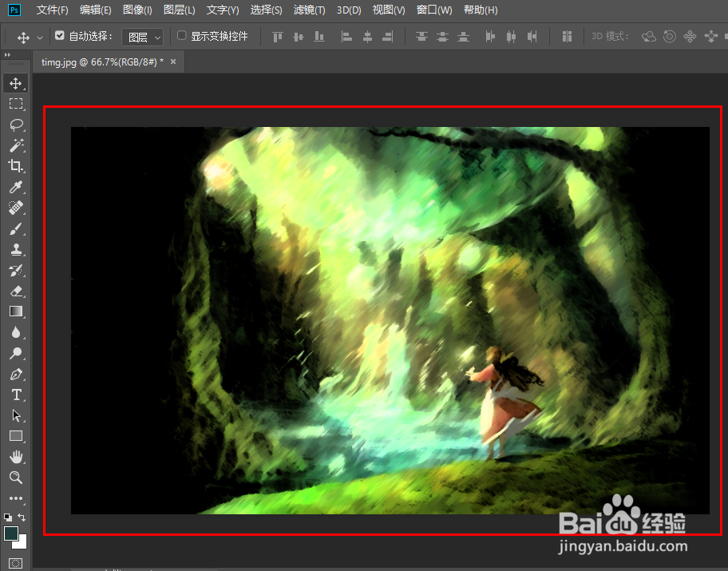The image size is (728, 571).
Task: Select the Rectangle shape tool
Action: [16, 436]
